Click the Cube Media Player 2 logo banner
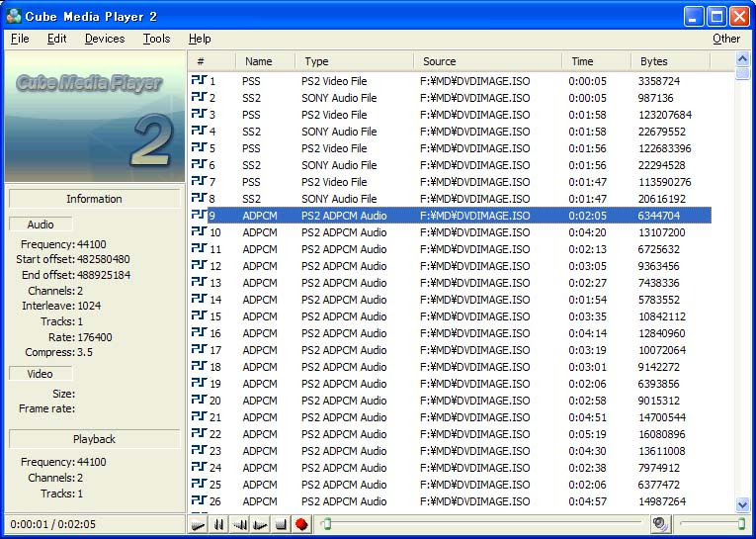Image resolution: width=756 pixels, height=539 pixels. tap(95, 117)
